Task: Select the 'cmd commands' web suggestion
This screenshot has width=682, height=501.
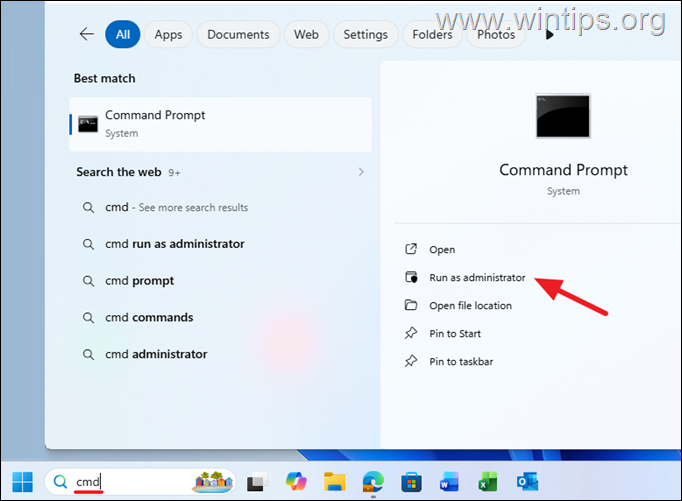Action: pos(221,317)
